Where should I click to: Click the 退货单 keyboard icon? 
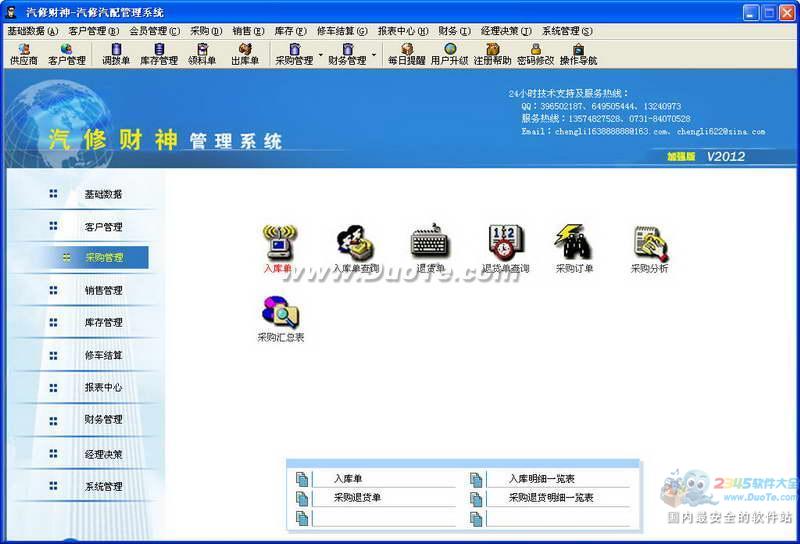(430, 243)
